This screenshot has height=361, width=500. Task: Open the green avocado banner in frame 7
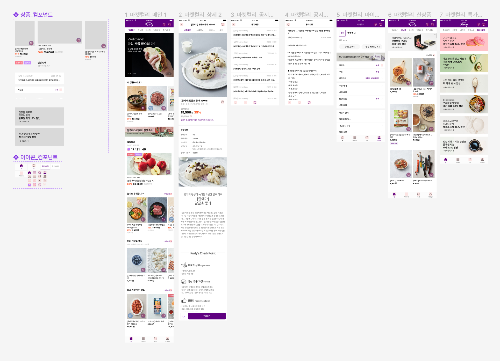pyautogui.click(x=464, y=63)
